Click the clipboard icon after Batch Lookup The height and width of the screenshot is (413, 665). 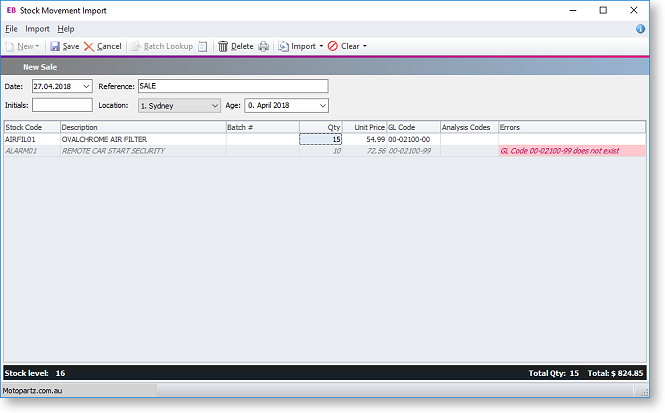pyautogui.click(x=203, y=46)
